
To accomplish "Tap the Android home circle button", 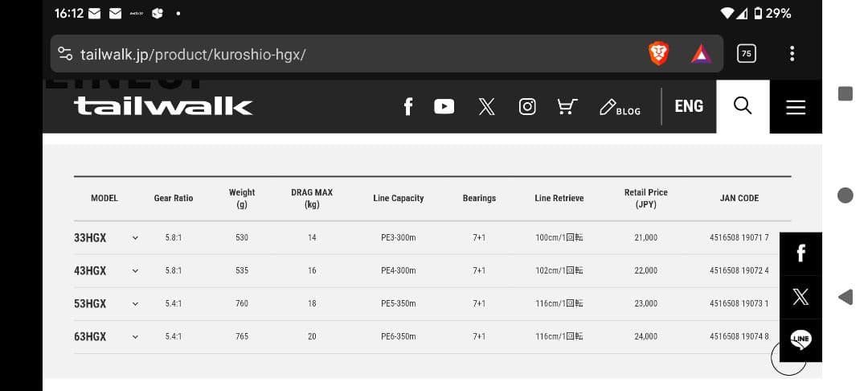I will point(845,195).
